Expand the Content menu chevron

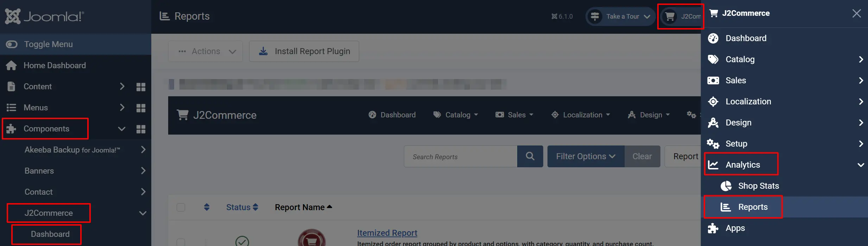(x=122, y=86)
